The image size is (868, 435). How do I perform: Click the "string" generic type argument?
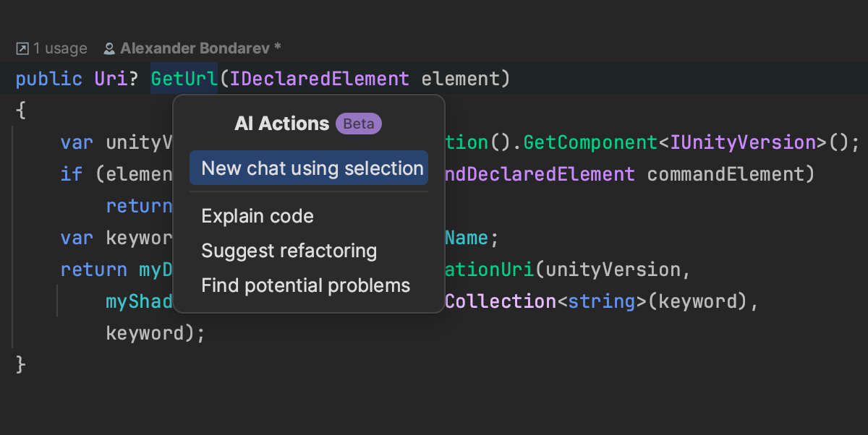pyautogui.click(x=602, y=301)
